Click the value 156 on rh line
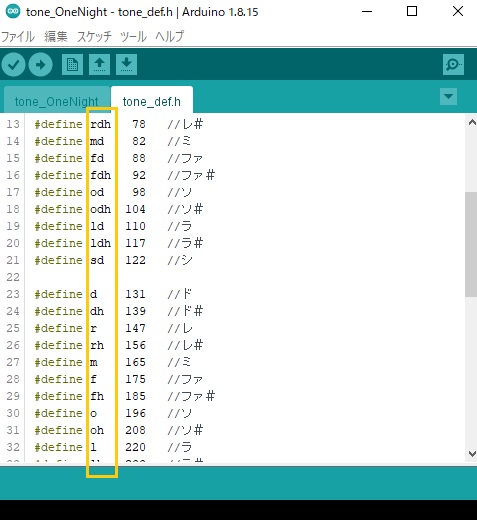 point(135,345)
